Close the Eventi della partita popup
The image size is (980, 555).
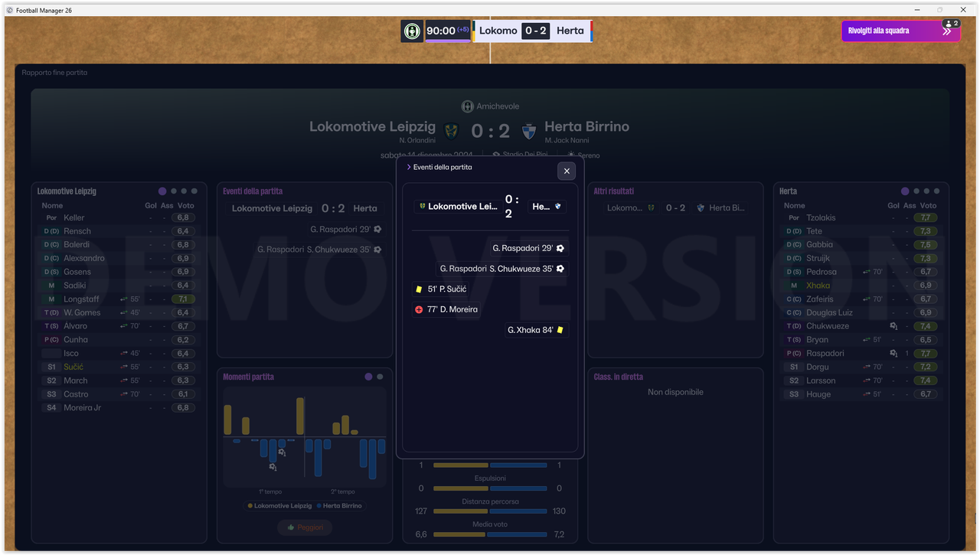click(567, 171)
